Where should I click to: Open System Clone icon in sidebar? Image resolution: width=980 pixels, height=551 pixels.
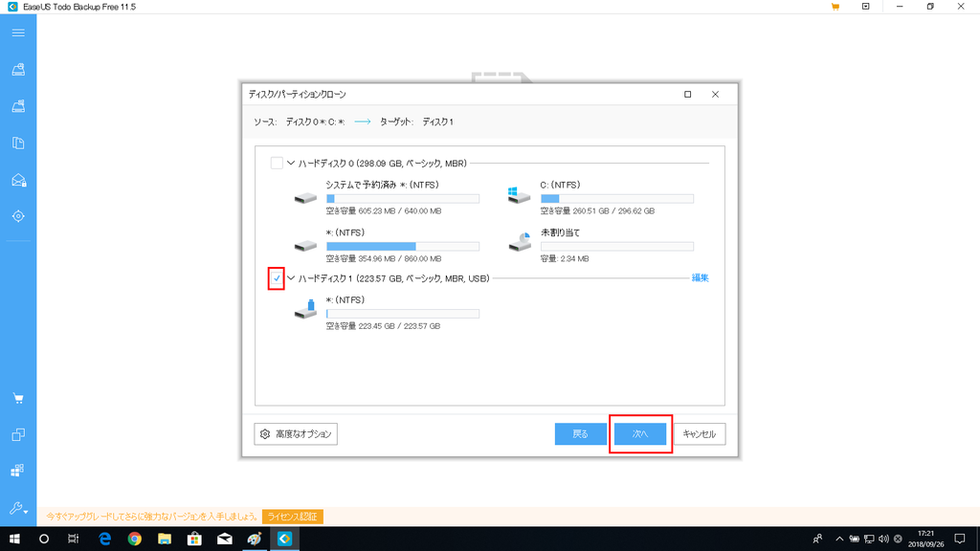click(18, 471)
